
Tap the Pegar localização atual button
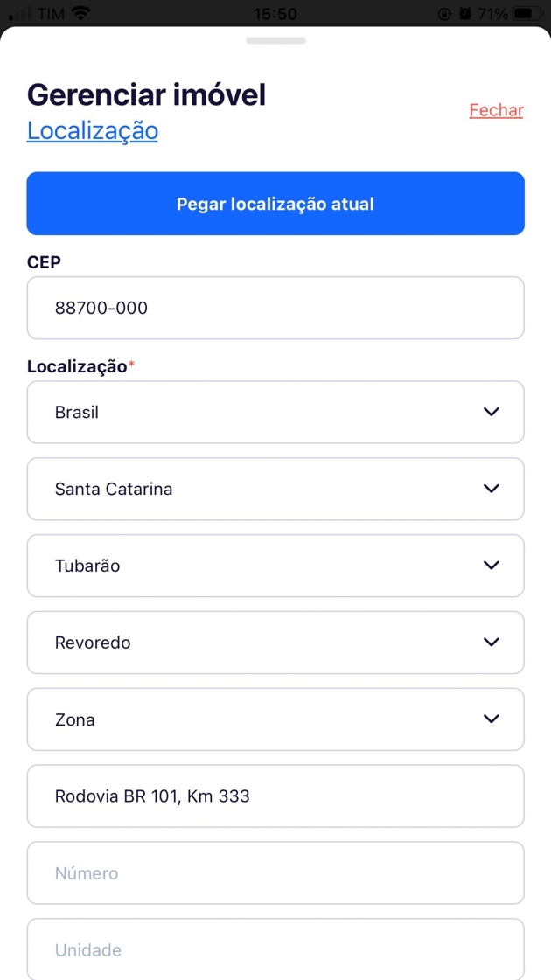click(x=275, y=204)
